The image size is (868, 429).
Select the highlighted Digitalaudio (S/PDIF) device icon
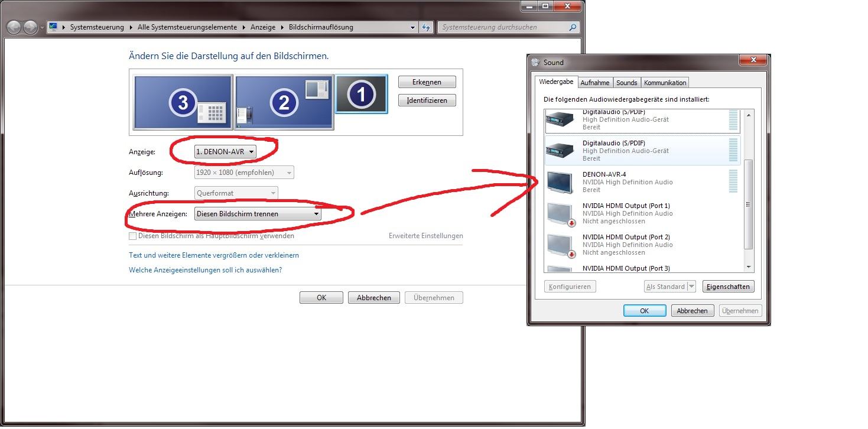pos(560,149)
